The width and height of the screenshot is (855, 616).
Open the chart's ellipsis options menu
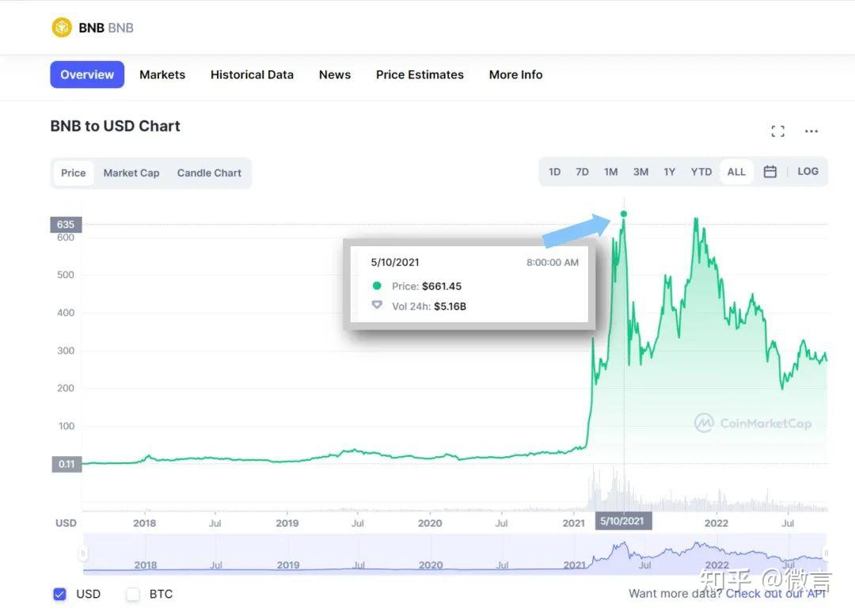811,131
